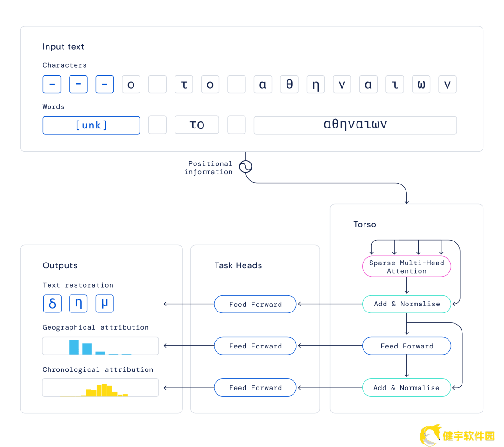Open the Geographical attribution blue bar chart
Screen dimensions: 504x447
coord(100,346)
